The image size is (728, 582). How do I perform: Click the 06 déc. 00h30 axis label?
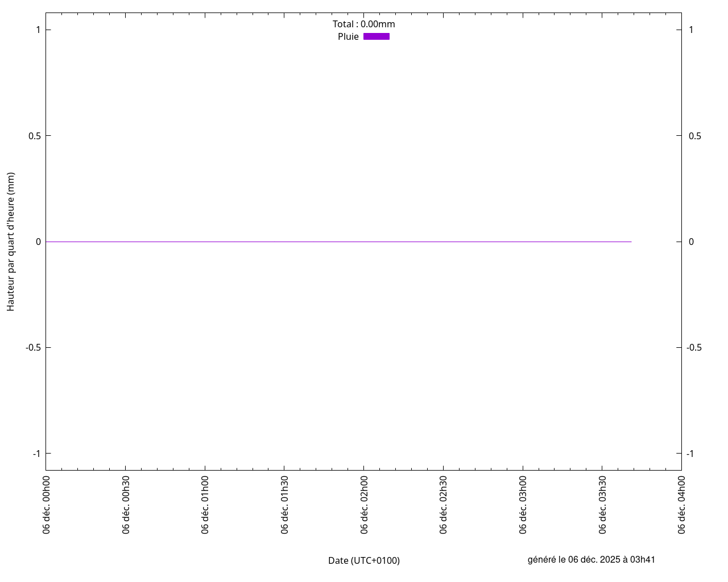[x=126, y=505]
